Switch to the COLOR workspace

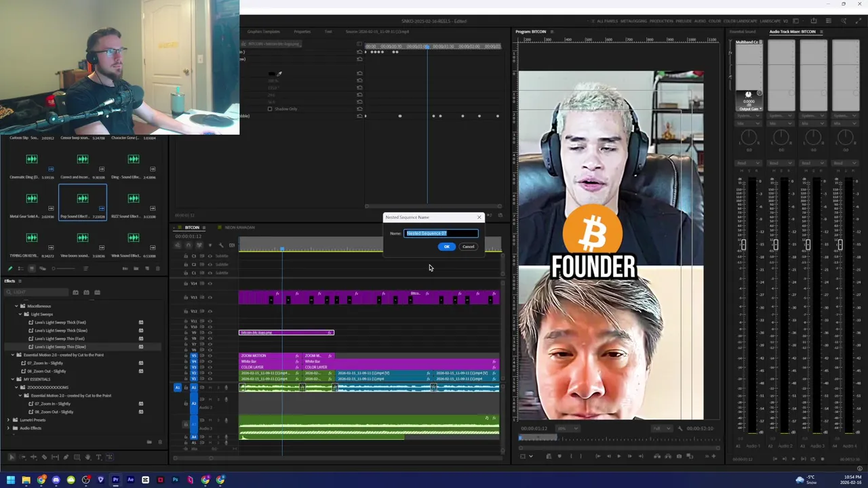pos(715,21)
